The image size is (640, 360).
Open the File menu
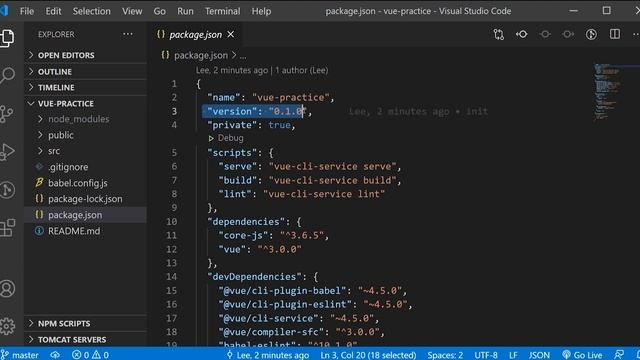[27, 11]
